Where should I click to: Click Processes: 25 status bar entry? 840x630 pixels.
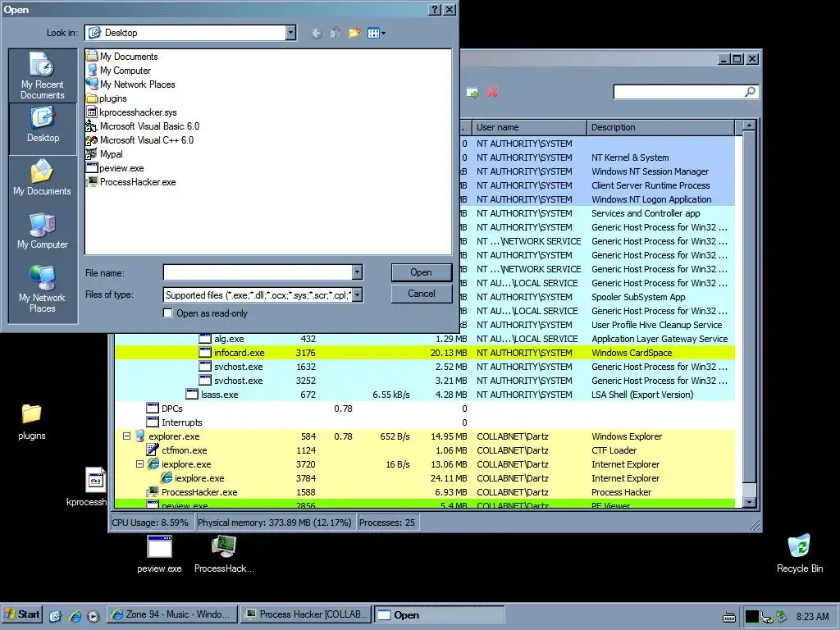pos(387,523)
